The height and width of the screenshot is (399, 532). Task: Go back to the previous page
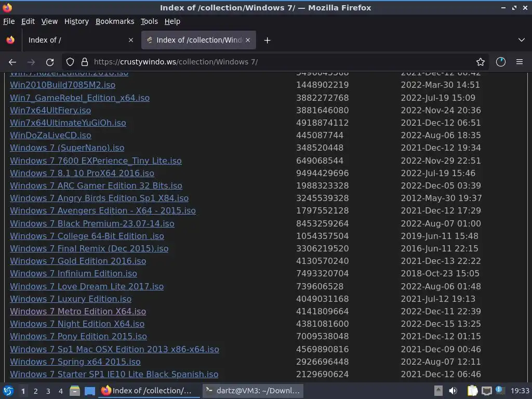click(12, 62)
